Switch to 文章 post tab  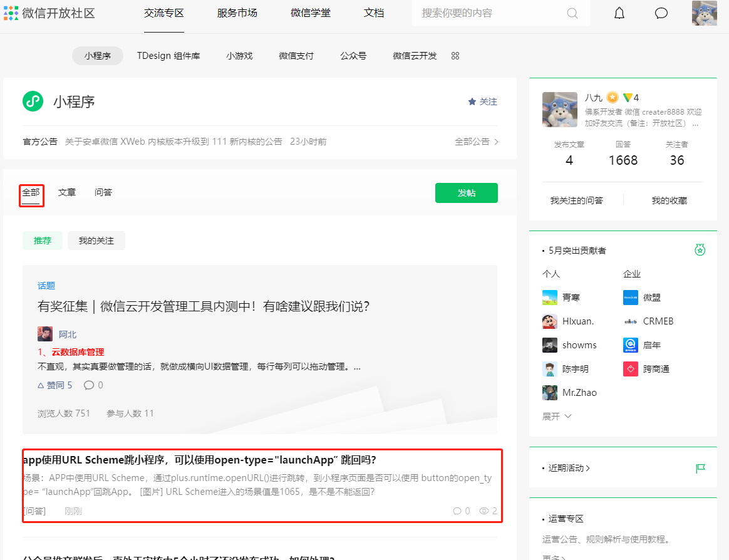[67, 192]
